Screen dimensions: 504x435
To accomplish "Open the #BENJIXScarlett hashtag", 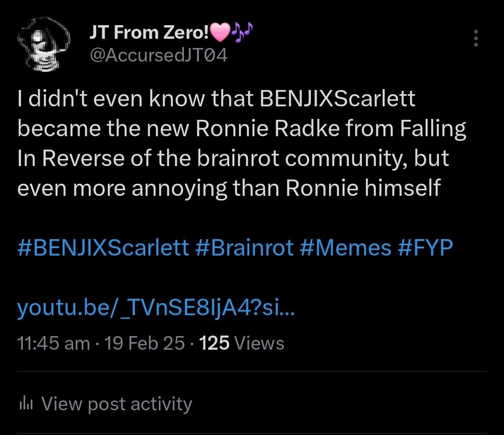I will (x=103, y=248).
